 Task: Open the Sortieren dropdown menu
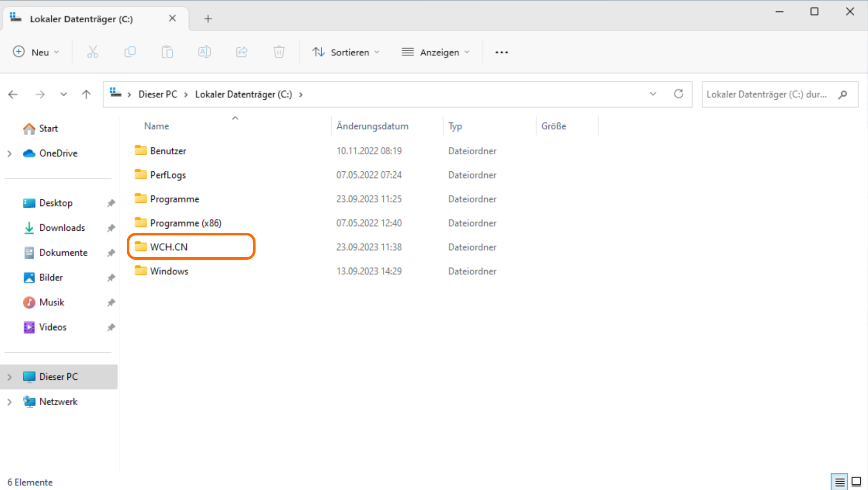(x=346, y=52)
